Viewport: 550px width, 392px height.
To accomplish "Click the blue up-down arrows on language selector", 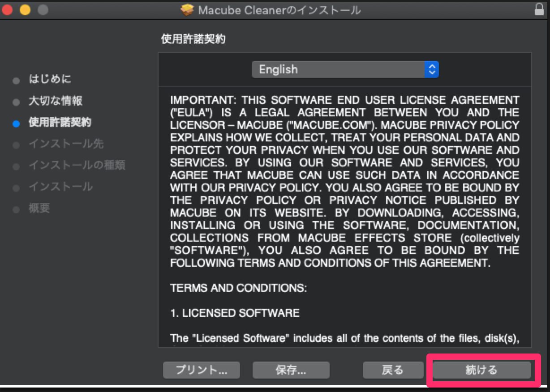I will [x=431, y=69].
